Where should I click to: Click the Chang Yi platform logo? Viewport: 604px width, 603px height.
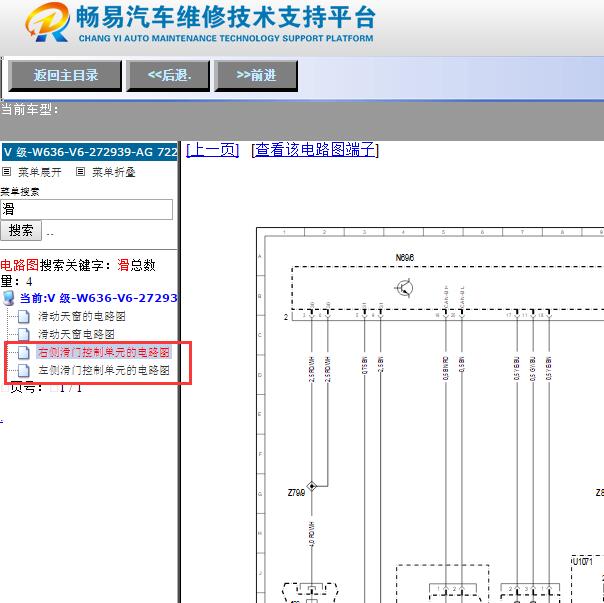pyautogui.click(x=47, y=22)
